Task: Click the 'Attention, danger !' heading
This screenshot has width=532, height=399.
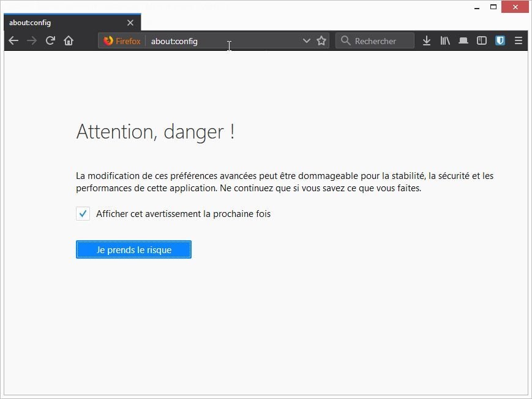Action: point(155,132)
